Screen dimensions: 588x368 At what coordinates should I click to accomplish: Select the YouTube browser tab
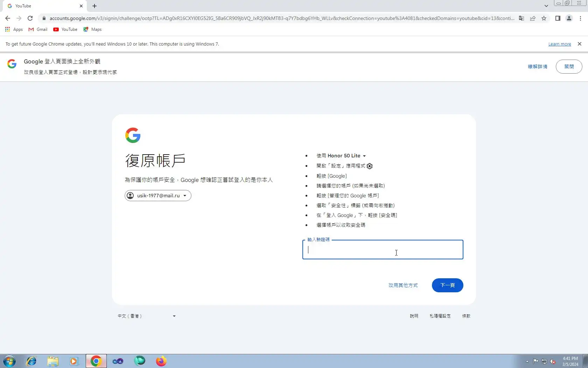coord(45,6)
